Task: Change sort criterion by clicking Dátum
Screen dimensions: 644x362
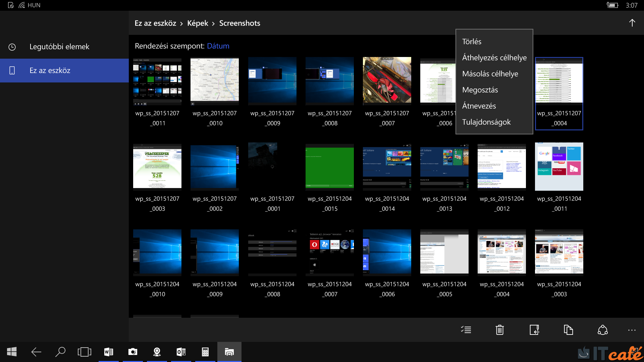Action: pos(218,46)
